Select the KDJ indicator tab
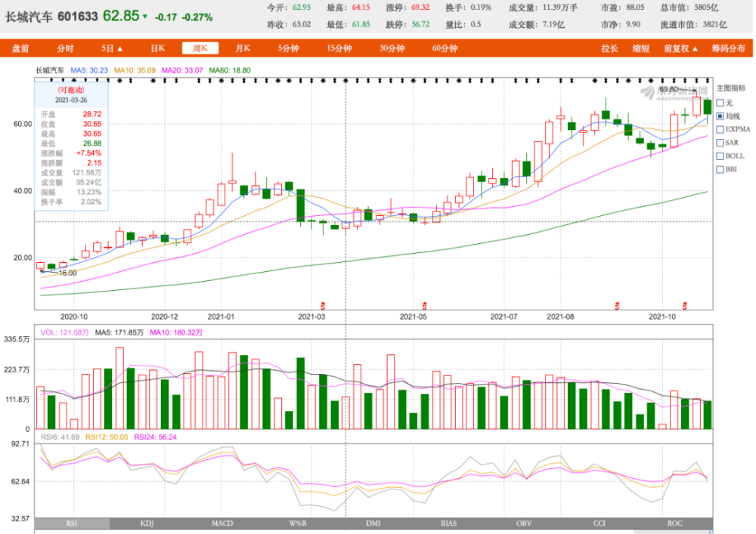 pyautogui.click(x=147, y=523)
